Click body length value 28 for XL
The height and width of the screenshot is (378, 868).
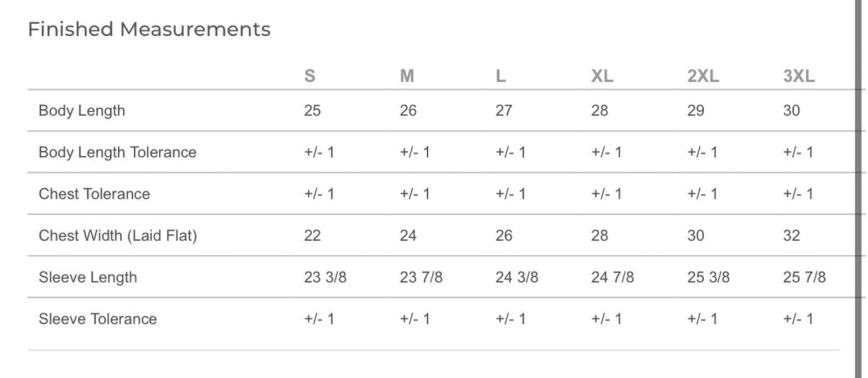tap(600, 111)
